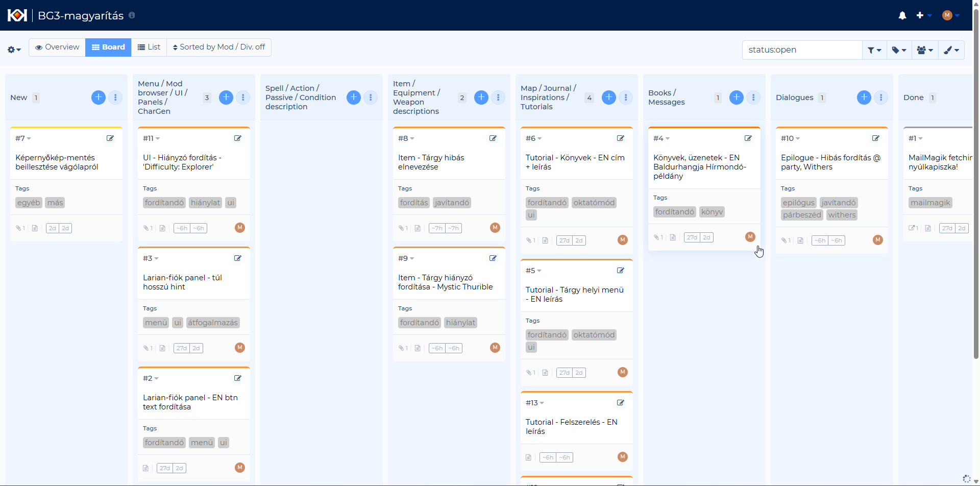Edit card #10 with its pencil icon
The image size is (980, 486).
[x=876, y=138]
